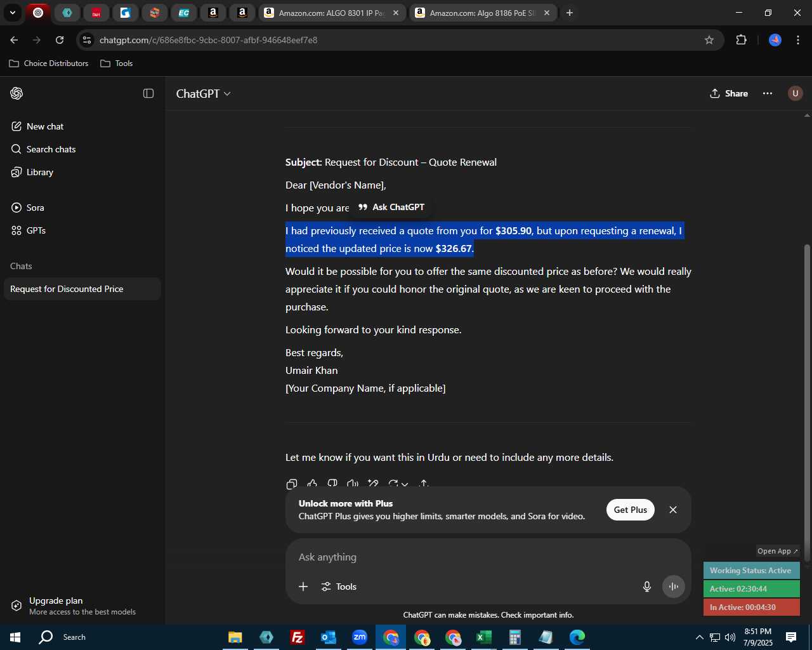812x650 pixels.
Task: Expand the regenerate options chevron
Action: (405, 484)
